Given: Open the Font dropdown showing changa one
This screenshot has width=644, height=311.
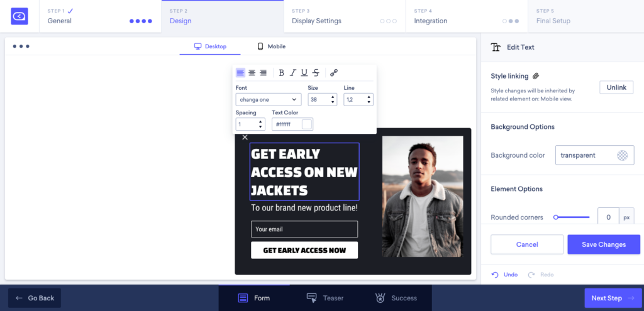Looking at the screenshot, I should (x=268, y=100).
